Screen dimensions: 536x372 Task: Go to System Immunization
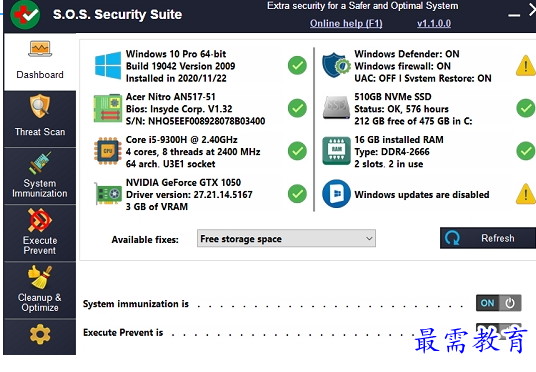tap(40, 176)
